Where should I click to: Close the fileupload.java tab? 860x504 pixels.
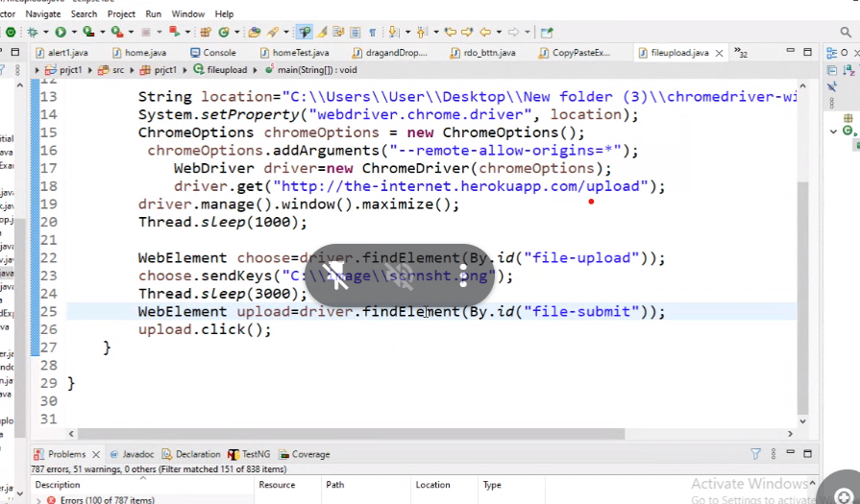tap(719, 53)
